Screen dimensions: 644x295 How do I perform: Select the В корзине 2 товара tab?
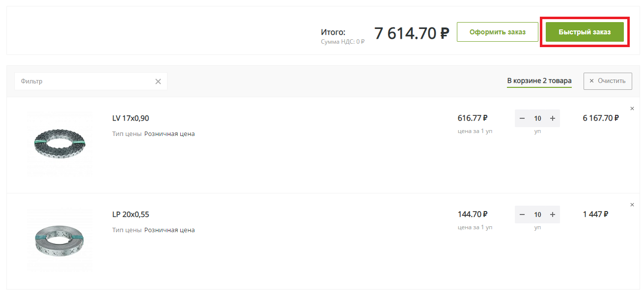[539, 81]
